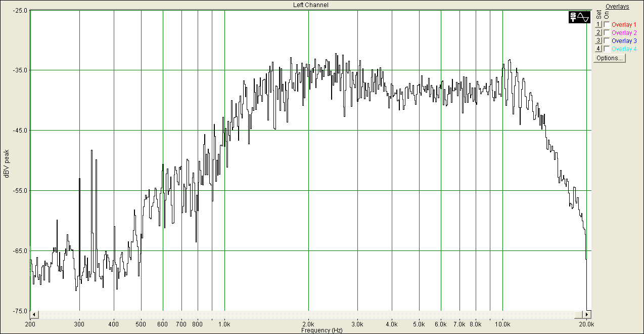
Task: Click the -65.0 y-axis value
Action: [x=20, y=251]
